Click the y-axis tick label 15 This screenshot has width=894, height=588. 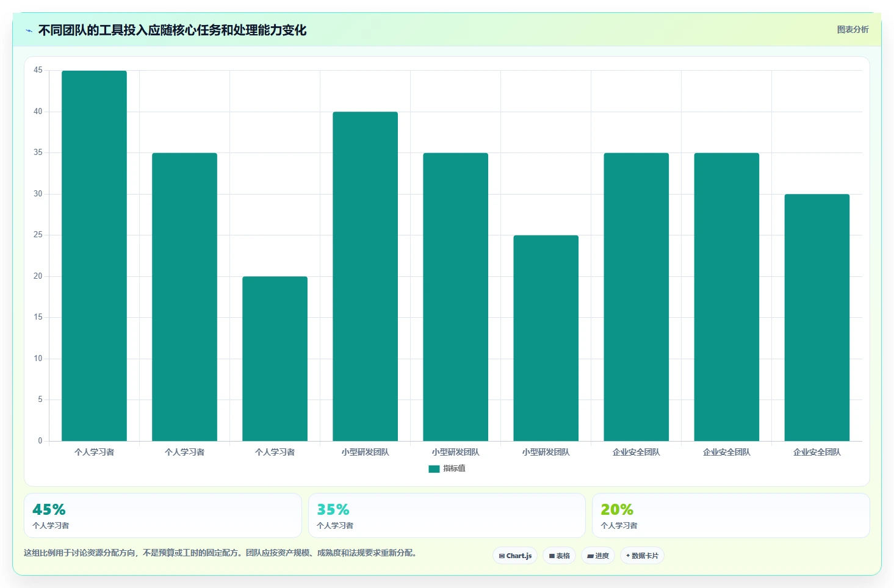pos(38,317)
